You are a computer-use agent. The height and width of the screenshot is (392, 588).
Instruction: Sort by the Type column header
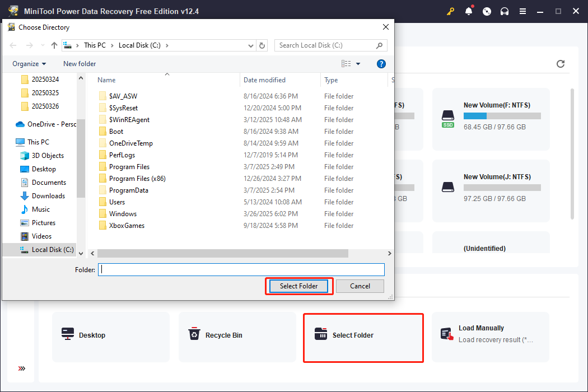coord(354,80)
